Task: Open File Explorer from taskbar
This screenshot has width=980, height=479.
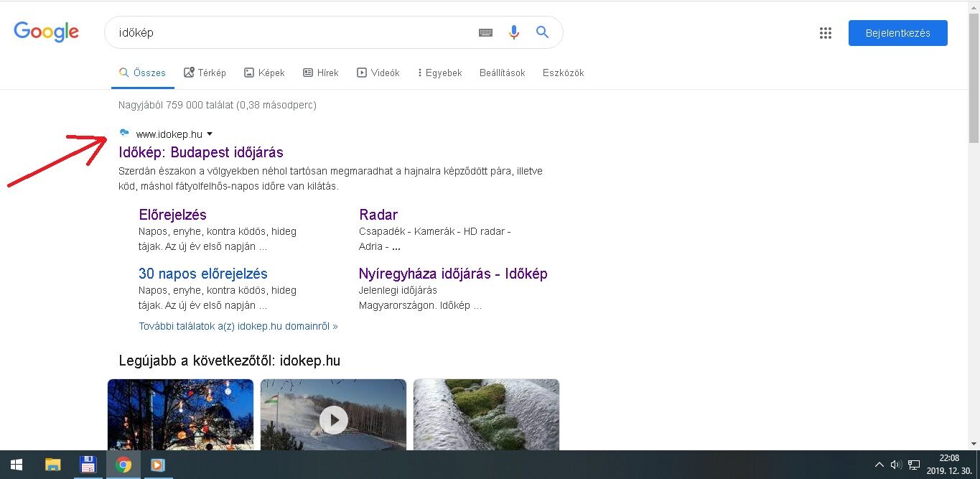Action: (x=52, y=465)
